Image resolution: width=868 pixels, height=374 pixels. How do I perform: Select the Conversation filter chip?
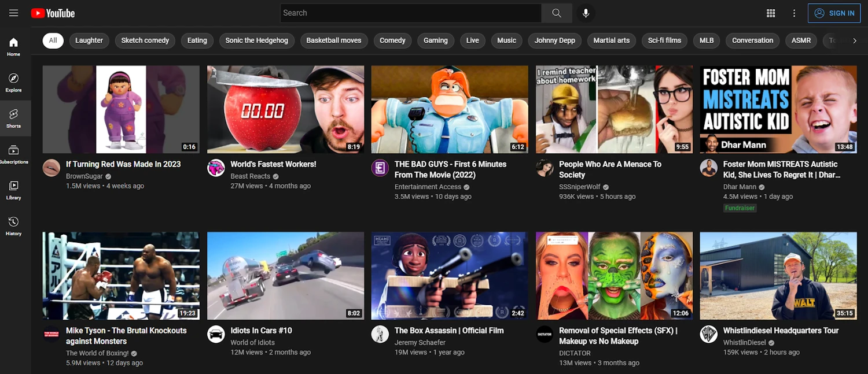tap(753, 40)
